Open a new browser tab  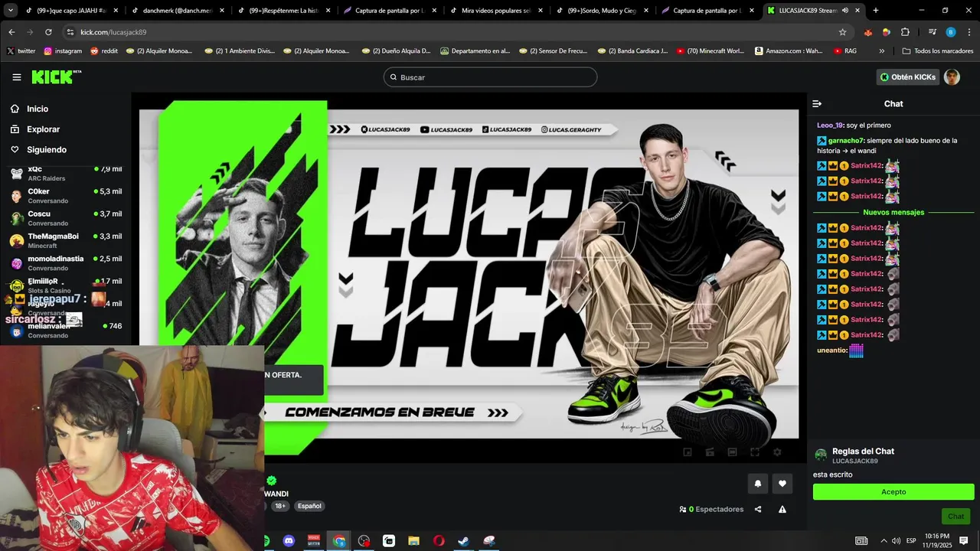[x=876, y=11]
